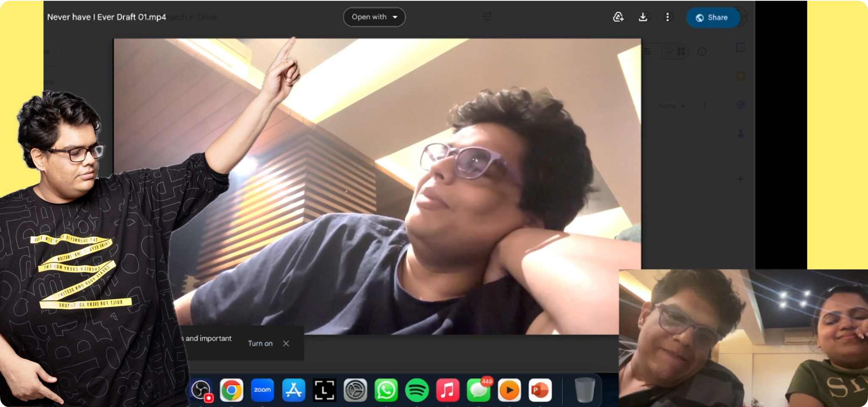Open Spotify from the dock

tap(417, 390)
